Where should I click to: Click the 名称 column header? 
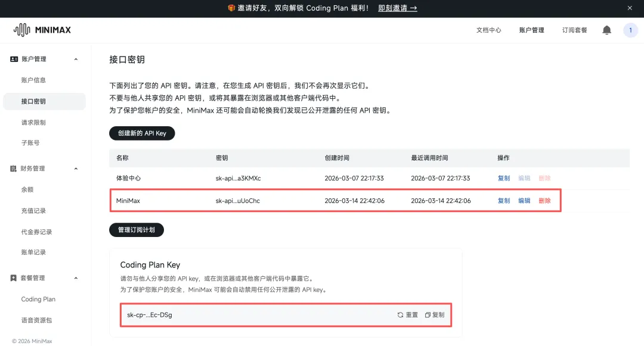tap(122, 158)
